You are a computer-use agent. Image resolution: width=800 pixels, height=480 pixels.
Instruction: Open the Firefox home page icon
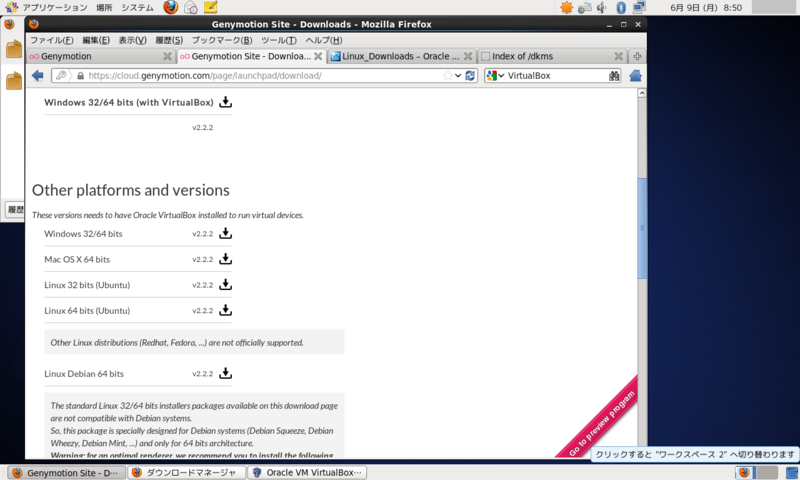coord(635,75)
